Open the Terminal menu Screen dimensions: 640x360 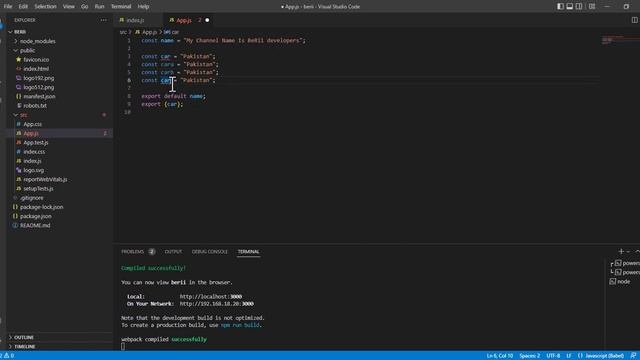coord(121,7)
